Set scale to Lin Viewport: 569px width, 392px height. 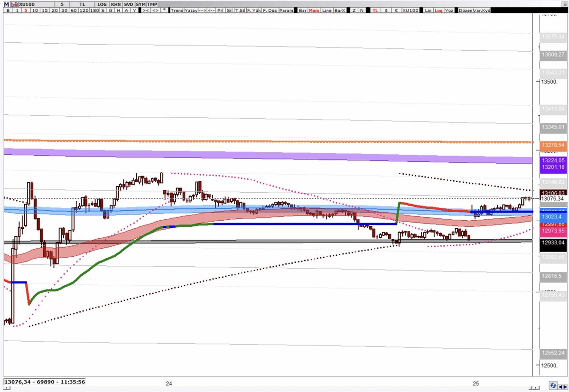428,10
